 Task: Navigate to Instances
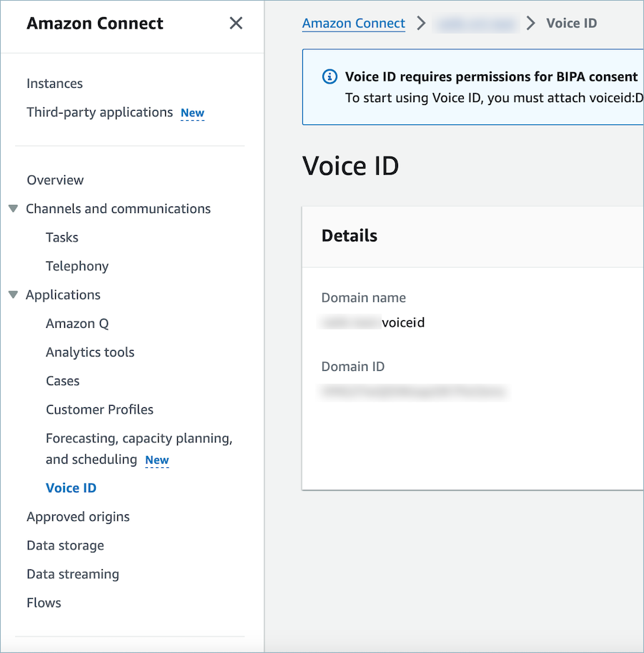[x=54, y=83]
